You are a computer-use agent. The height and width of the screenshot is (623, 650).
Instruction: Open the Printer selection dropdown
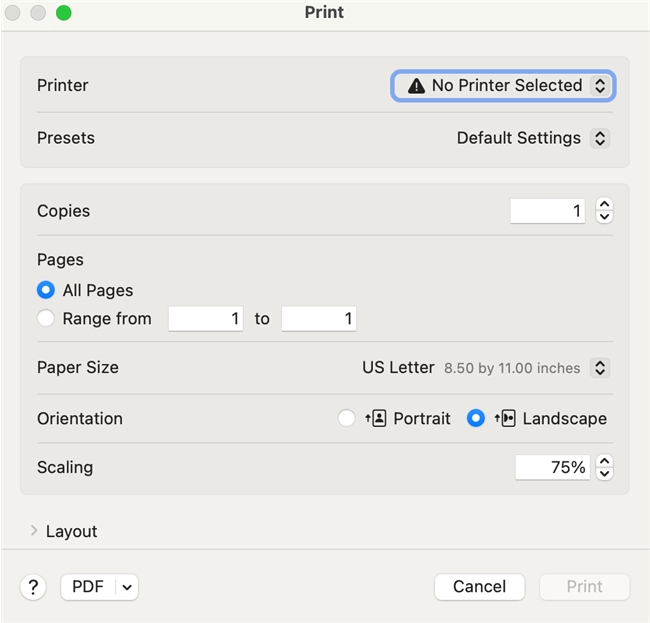[502, 86]
